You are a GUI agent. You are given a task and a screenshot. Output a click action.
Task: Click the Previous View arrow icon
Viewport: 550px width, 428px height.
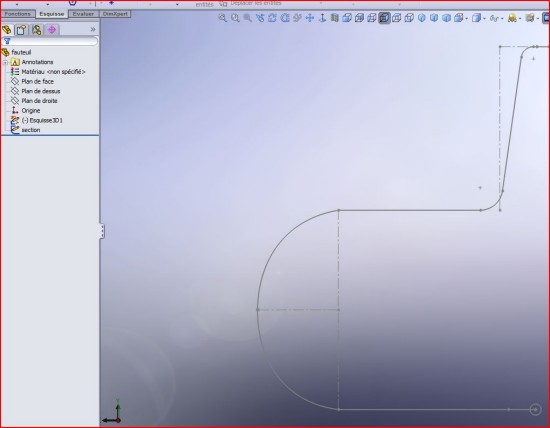point(260,18)
